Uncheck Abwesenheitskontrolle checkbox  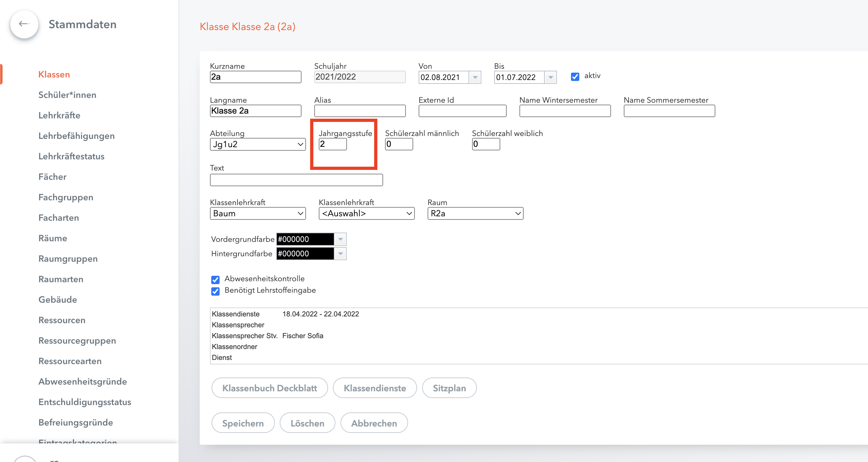click(x=215, y=280)
